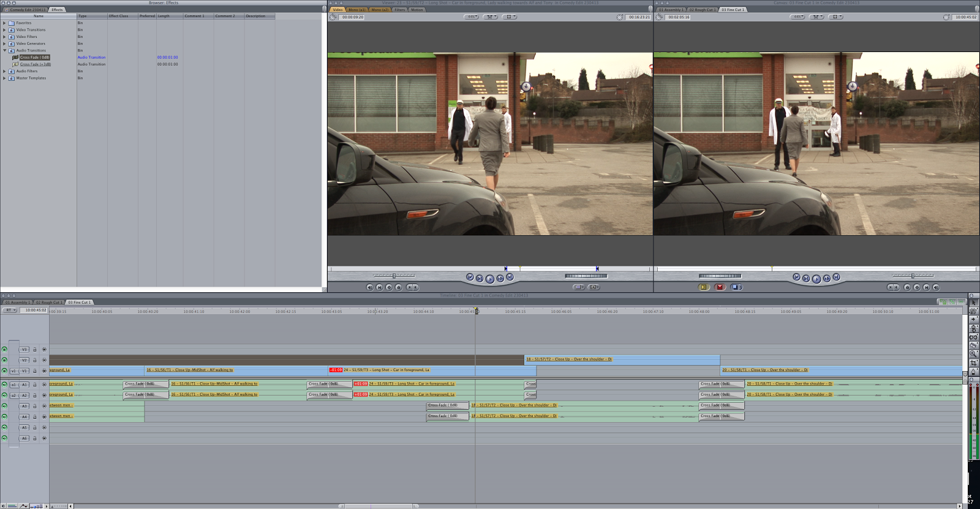Collapse the Audio Transitions bin
The height and width of the screenshot is (509, 980).
pyautogui.click(x=4, y=50)
